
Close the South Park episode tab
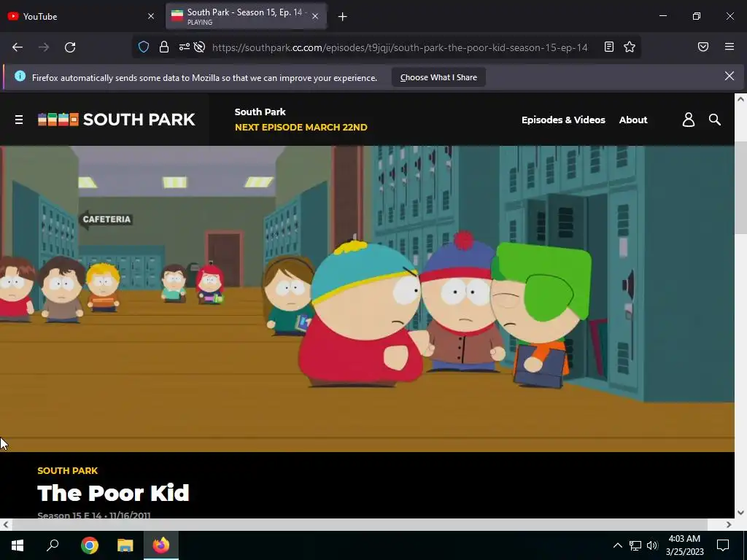point(315,16)
